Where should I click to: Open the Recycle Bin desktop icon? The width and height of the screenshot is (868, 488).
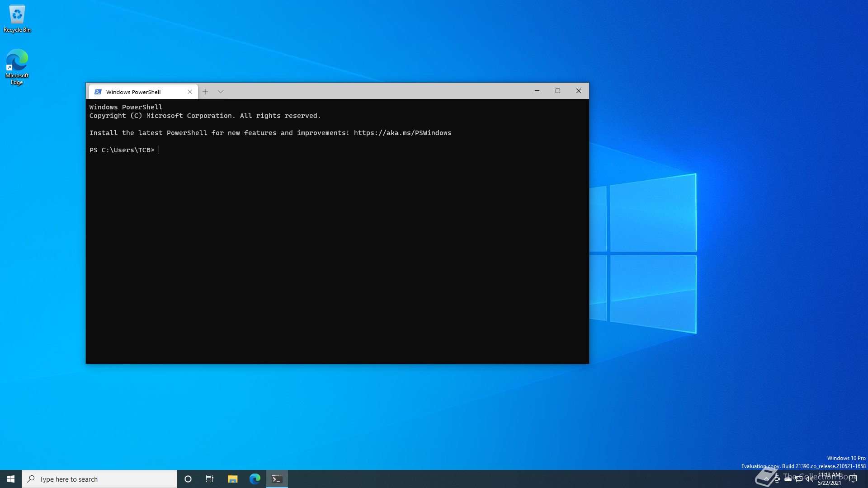(17, 19)
